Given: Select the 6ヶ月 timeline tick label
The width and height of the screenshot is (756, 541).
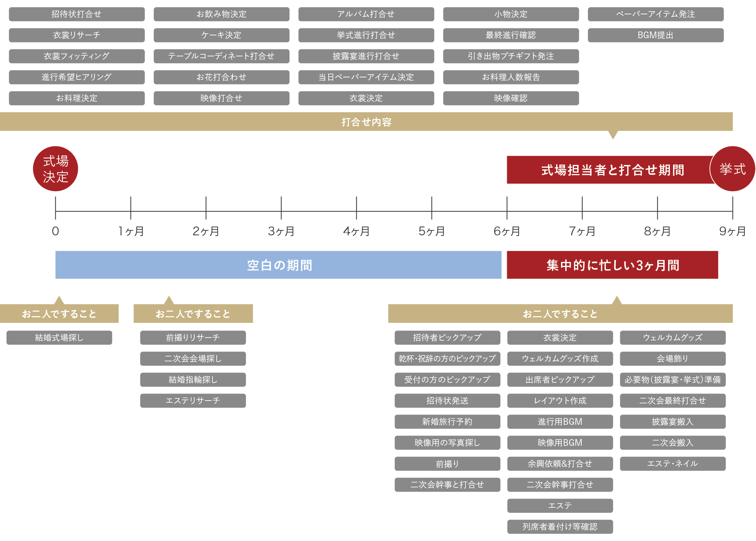Looking at the screenshot, I should point(507,231).
